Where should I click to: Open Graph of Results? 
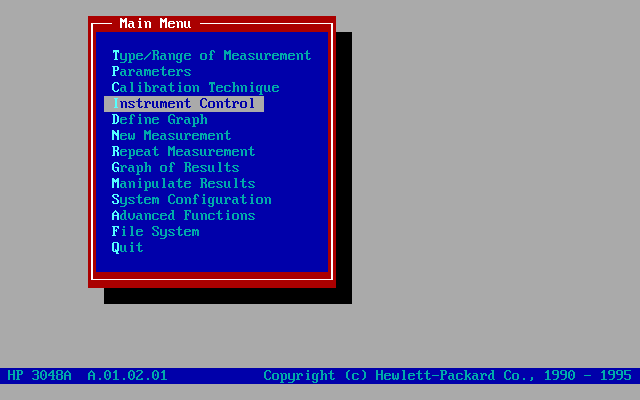tap(176, 167)
